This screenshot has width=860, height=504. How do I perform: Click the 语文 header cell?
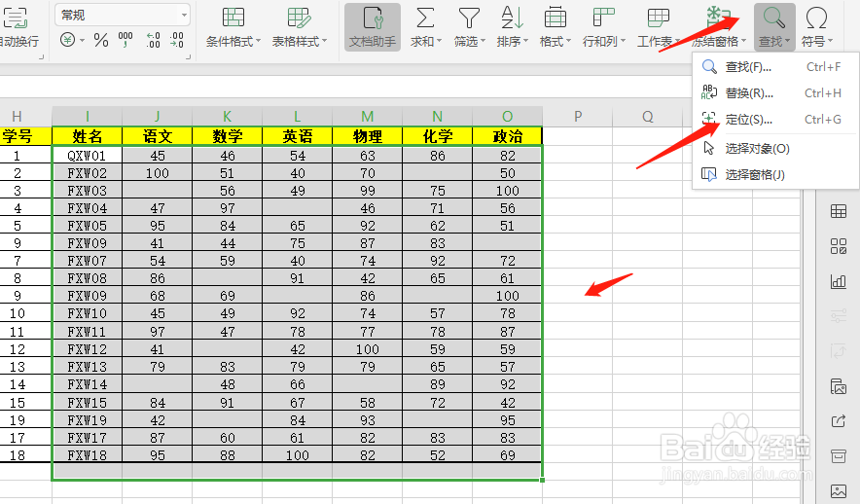(158, 136)
